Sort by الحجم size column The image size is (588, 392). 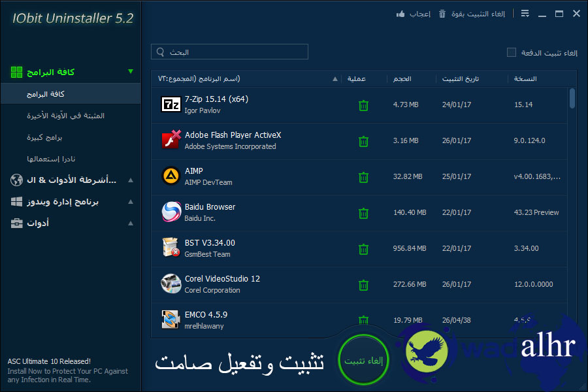pyautogui.click(x=402, y=79)
